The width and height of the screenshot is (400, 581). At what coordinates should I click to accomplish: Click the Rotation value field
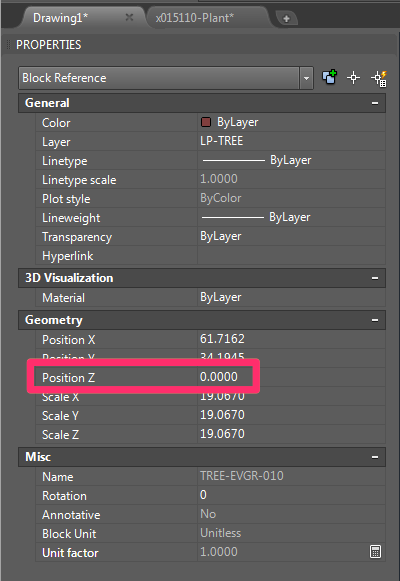291,495
